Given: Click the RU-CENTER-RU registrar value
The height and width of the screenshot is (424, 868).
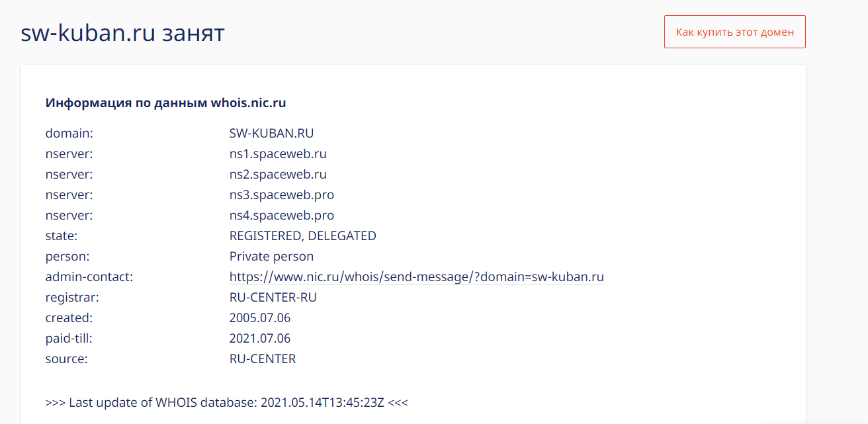Looking at the screenshot, I should pos(273,297).
